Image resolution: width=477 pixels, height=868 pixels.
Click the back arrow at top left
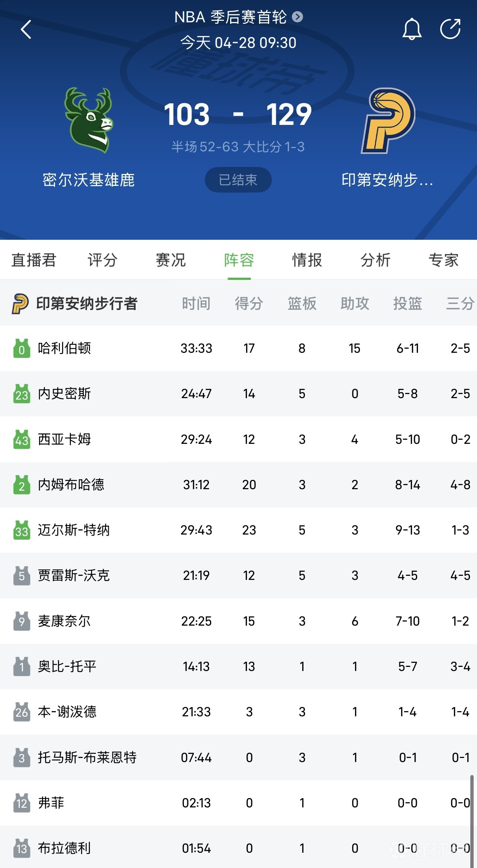coord(26,29)
